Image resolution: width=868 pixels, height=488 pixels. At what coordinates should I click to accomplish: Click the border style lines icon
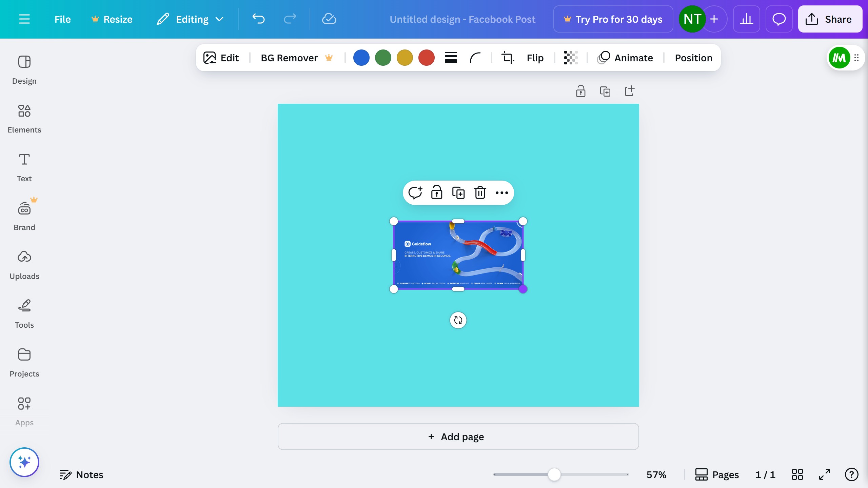pos(451,58)
